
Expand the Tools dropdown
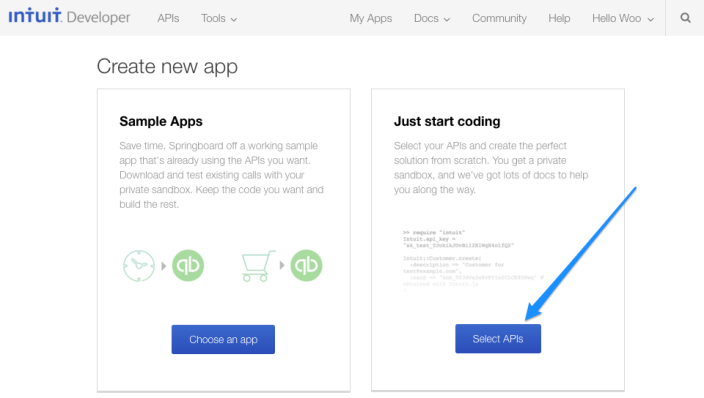[x=219, y=18]
